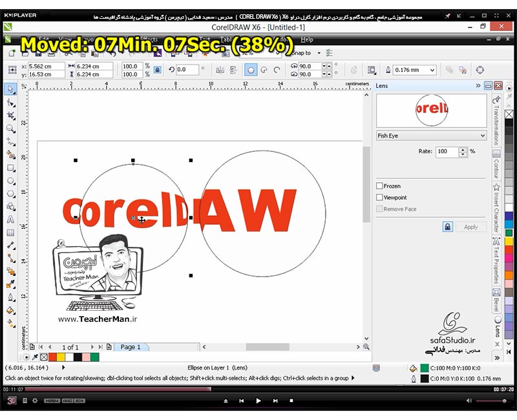Select the Smart Fill tool

[10, 155]
